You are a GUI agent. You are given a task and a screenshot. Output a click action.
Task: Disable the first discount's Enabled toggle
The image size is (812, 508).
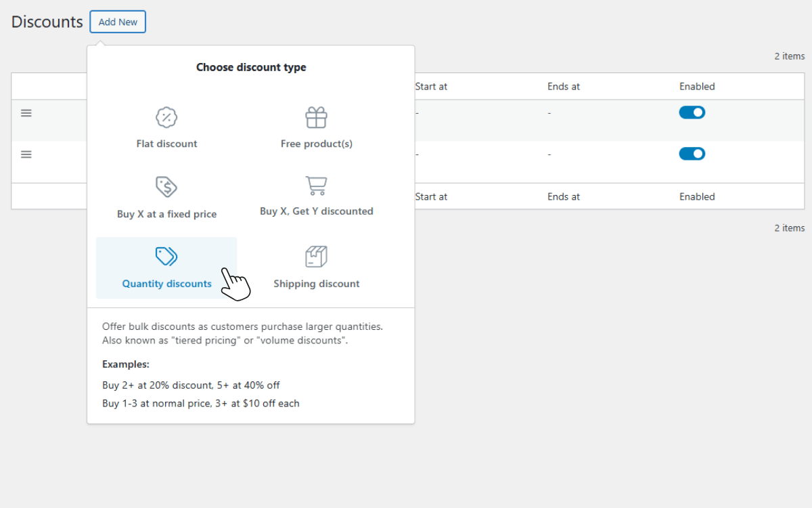[x=692, y=112]
